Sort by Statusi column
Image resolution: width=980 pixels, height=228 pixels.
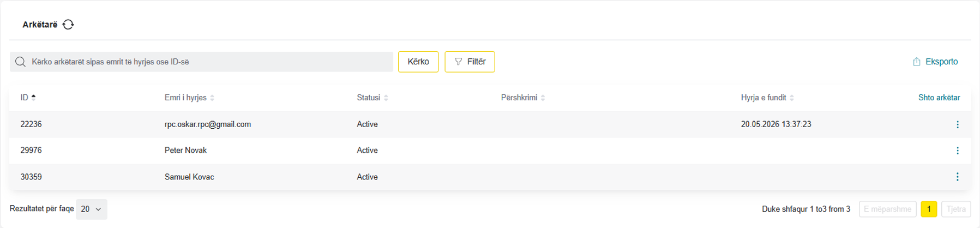pos(386,98)
